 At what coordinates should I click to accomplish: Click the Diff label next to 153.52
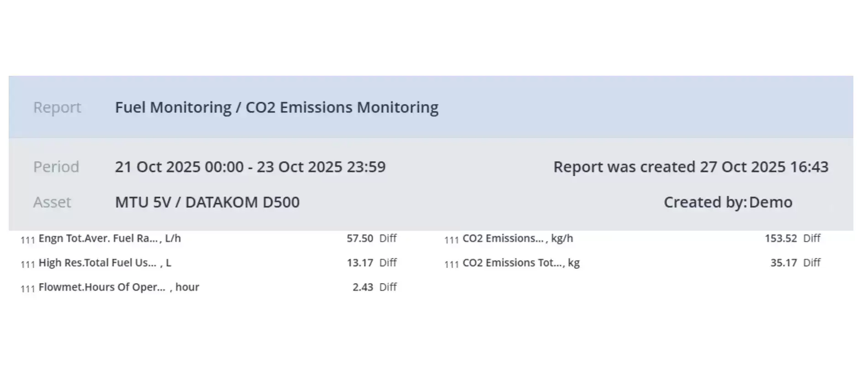coord(812,238)
